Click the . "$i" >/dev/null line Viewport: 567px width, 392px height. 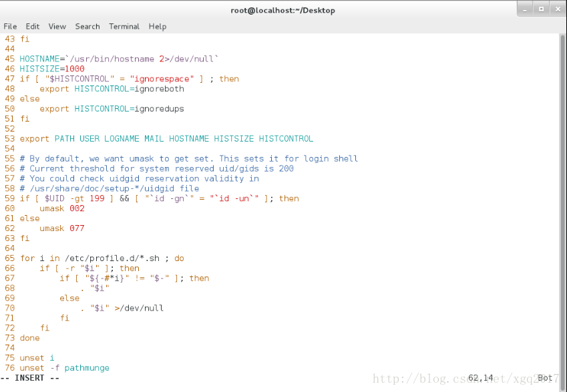pos(122,308)
